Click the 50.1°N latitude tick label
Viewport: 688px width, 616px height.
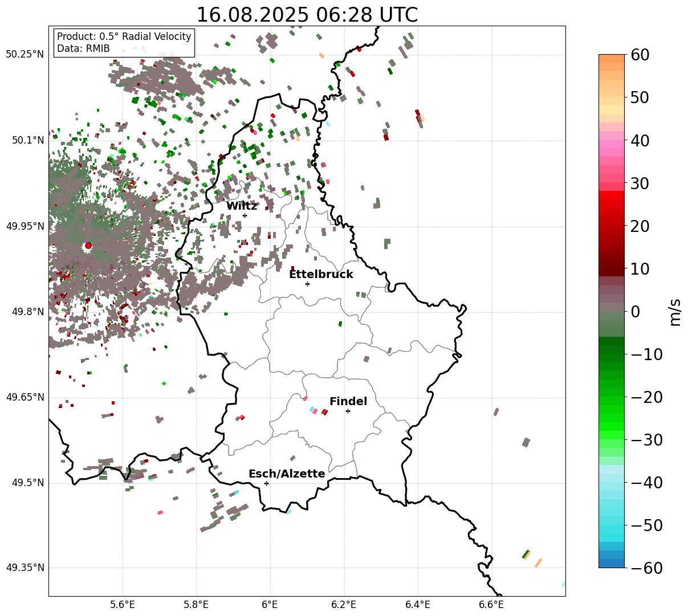point(27,140)
